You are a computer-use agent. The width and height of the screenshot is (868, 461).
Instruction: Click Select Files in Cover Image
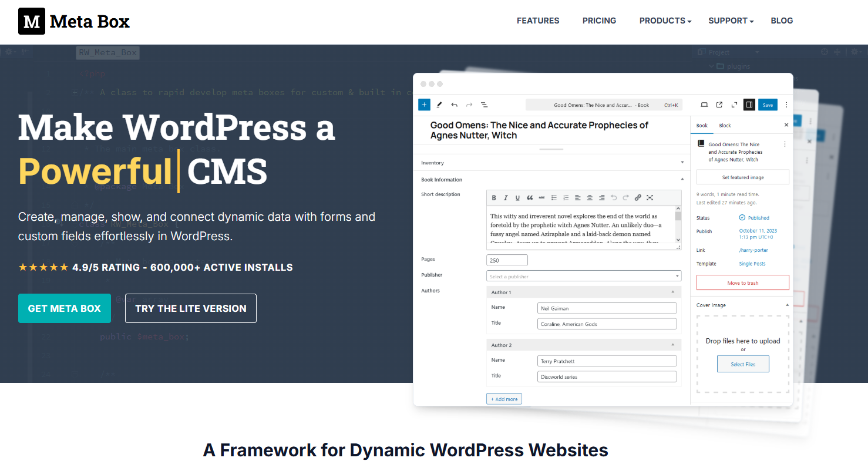743,364
